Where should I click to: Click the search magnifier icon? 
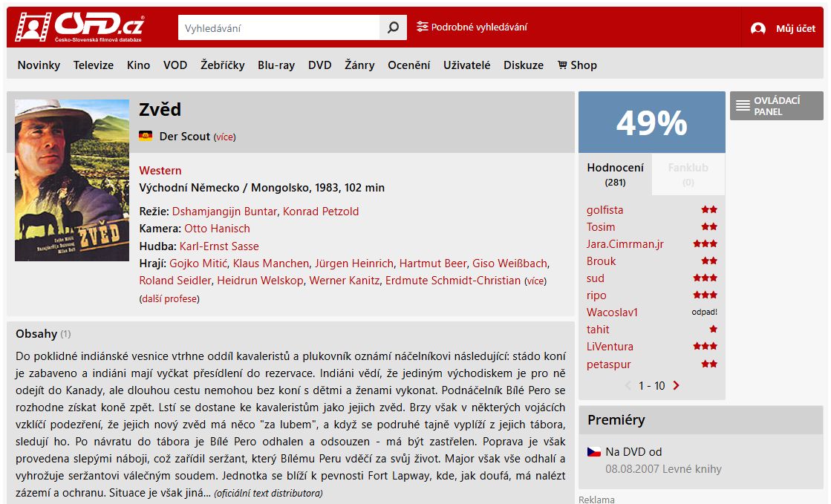(x=394, y=27)
